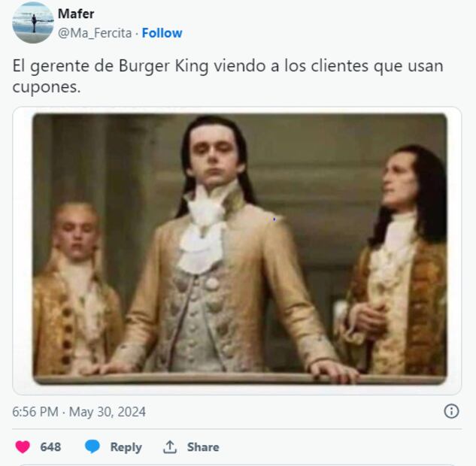476x466 pixels.
Task: Open the circled info icon beside the date
Action: (x=451, y=411)
